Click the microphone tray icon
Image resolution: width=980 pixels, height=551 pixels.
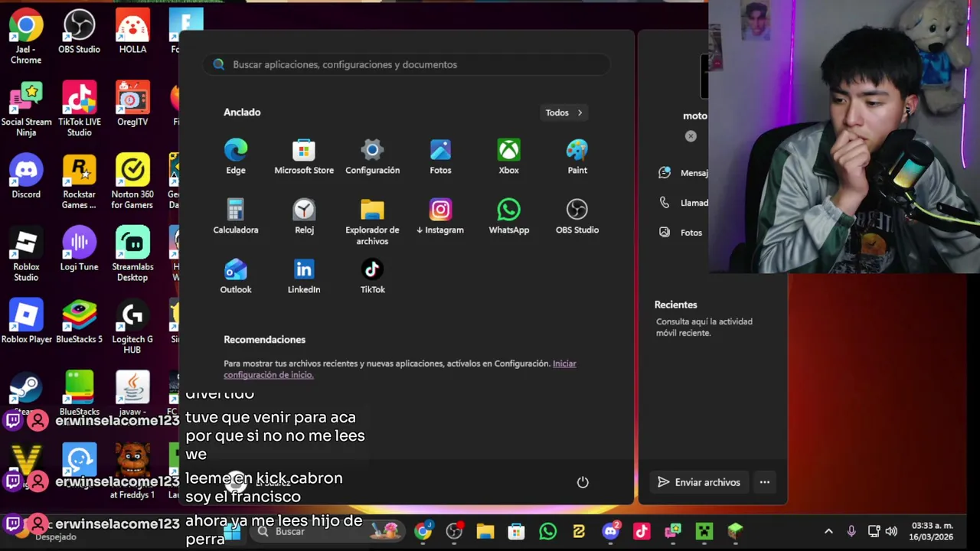(x=851, y=531)
